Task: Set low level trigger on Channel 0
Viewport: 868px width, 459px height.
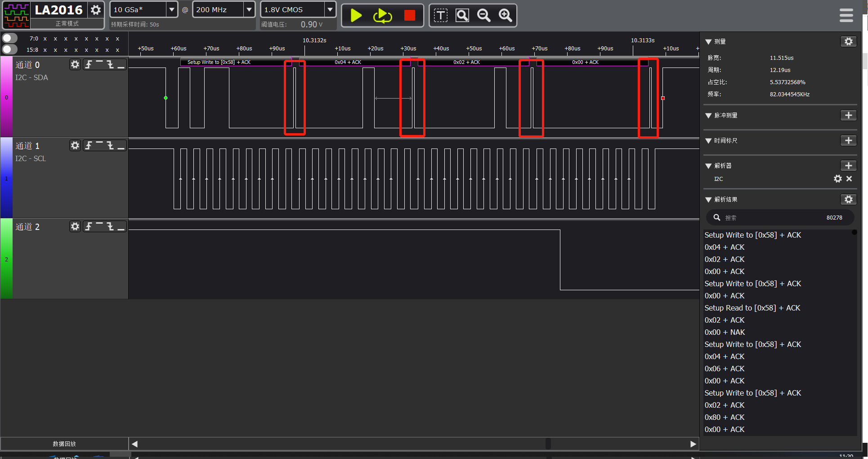Action: [121, 64]
